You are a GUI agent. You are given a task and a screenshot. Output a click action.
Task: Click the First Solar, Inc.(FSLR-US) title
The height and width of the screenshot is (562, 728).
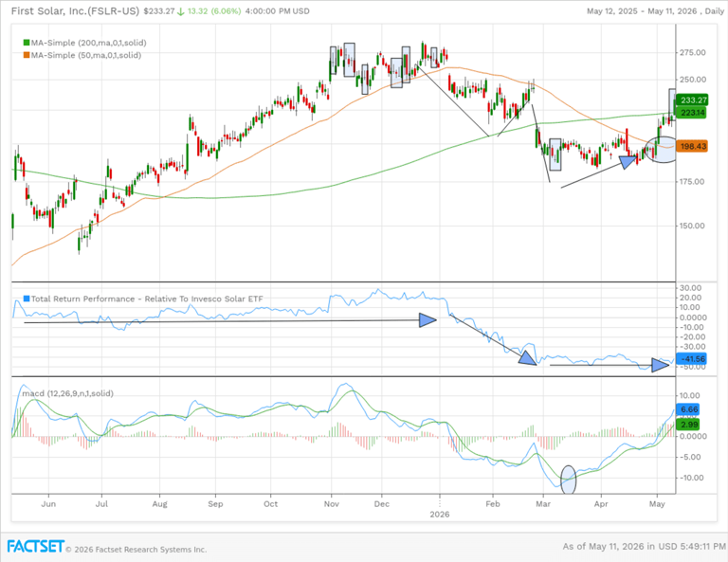75,10
